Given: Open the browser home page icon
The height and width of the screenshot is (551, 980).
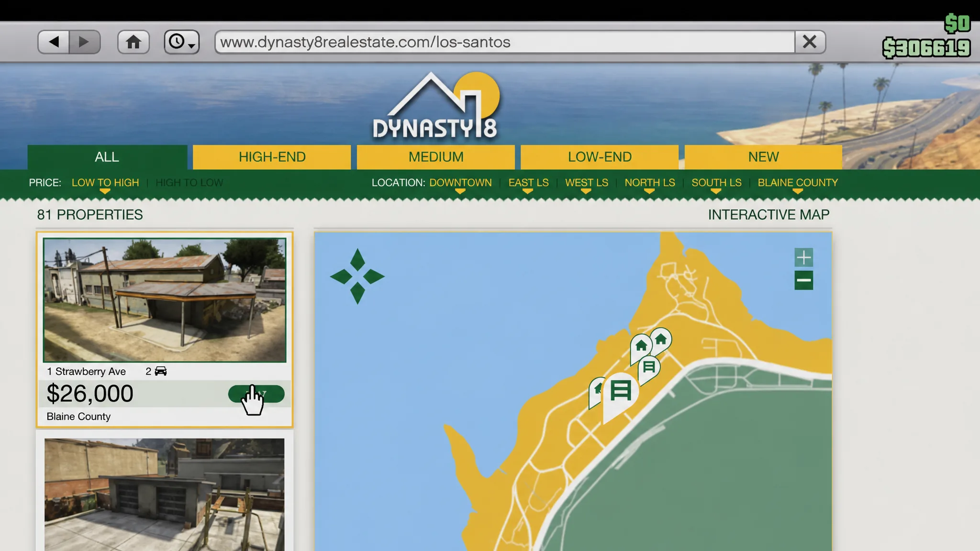Looking at the screenshot, I should 134,42.
